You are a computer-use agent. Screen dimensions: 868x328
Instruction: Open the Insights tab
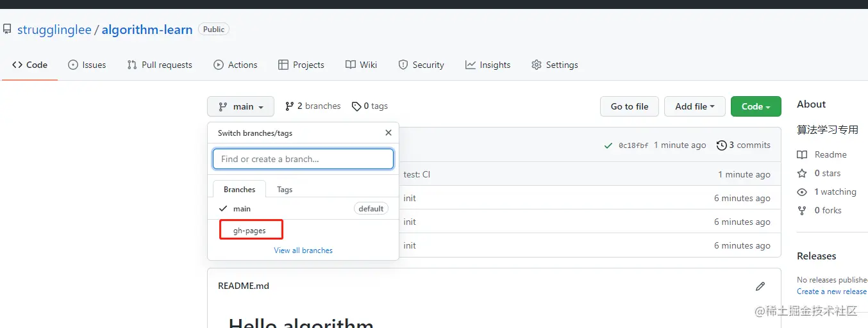pyautogui.click(x=488, y=65)
